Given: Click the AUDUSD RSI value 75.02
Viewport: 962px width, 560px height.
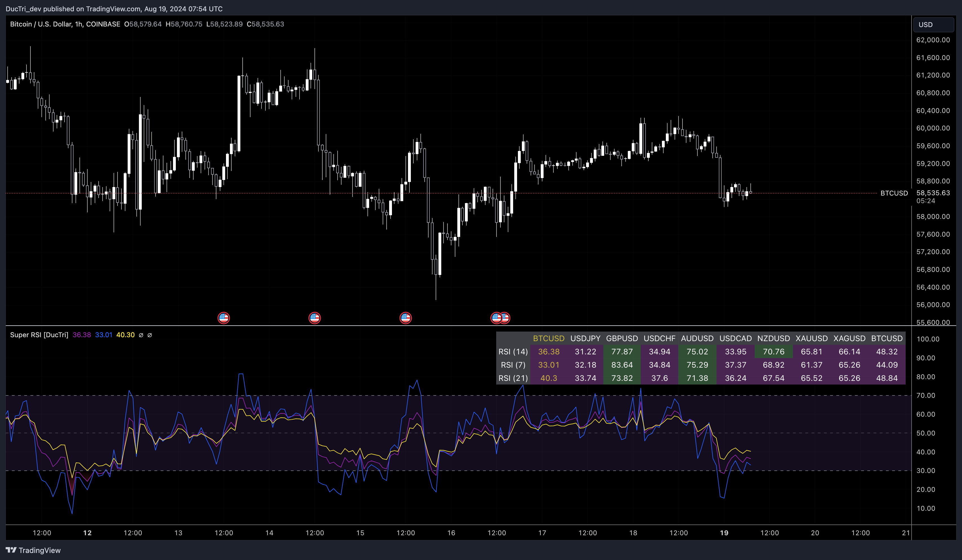Looking at the screenshot, I should click(697, 352).
